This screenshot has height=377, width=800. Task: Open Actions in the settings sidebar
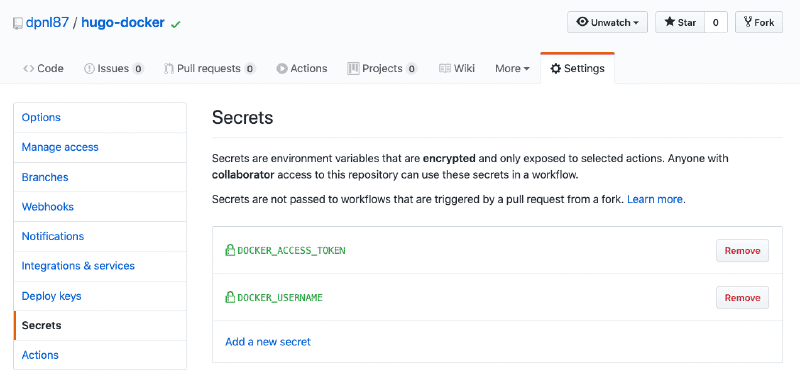pyautogui.click(x=100, y=355)
